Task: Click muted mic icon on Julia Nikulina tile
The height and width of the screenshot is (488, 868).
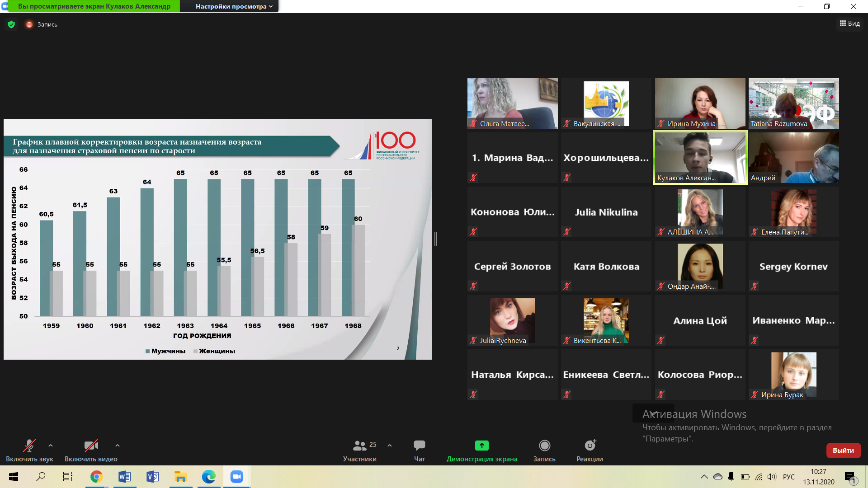Action: point(567,232)
